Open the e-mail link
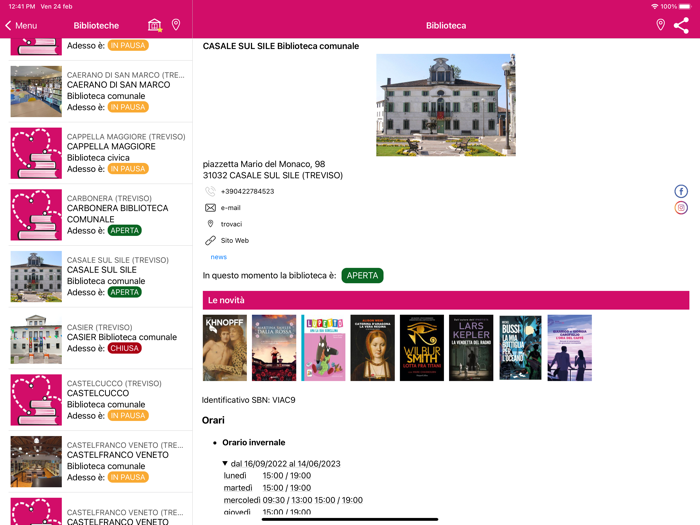The height and width of the screenshot is (525, 700). tap(230, 208)
